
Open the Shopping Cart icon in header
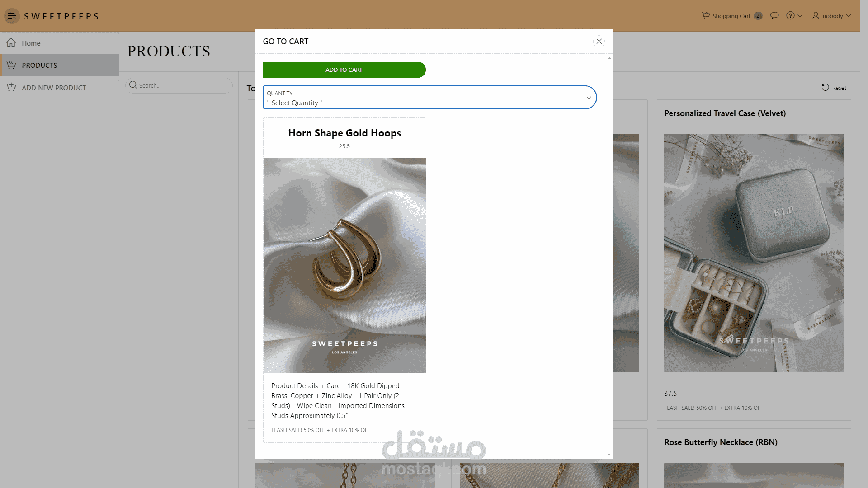706,16
